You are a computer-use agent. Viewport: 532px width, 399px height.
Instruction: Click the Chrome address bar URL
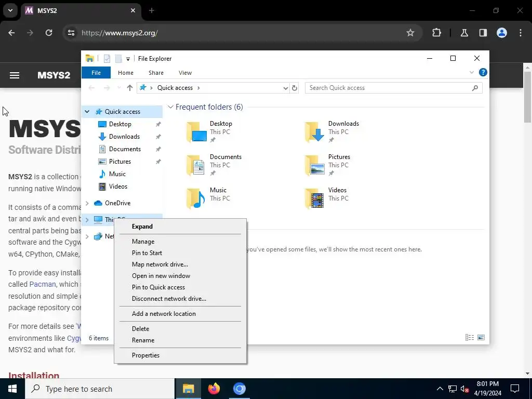pos(119,33)
